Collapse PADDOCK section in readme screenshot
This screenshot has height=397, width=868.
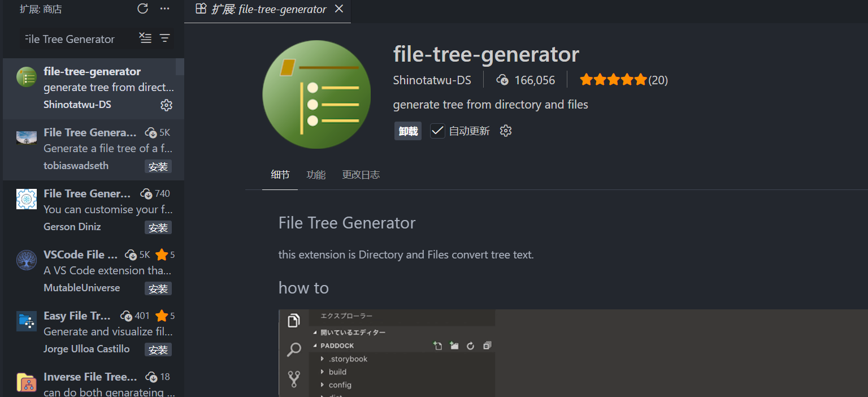tap(315, 346)
